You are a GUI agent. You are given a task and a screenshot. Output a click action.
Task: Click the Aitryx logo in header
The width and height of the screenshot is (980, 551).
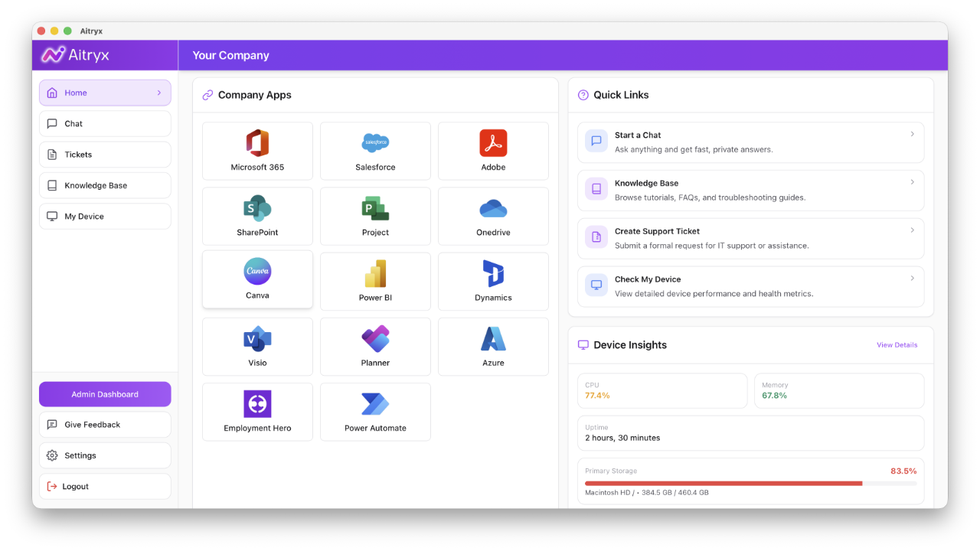[77, 55]
